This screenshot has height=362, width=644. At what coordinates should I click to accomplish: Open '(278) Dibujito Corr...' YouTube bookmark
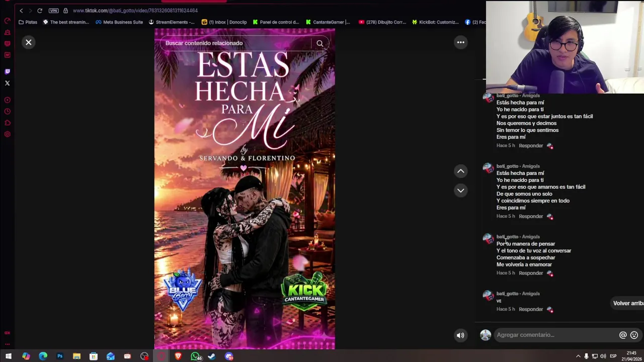coord(382,22)
